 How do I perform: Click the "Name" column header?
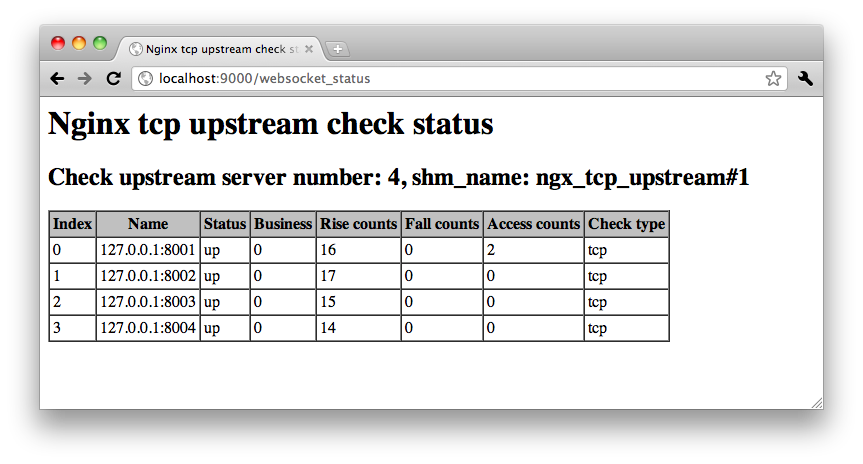point(148,224)
